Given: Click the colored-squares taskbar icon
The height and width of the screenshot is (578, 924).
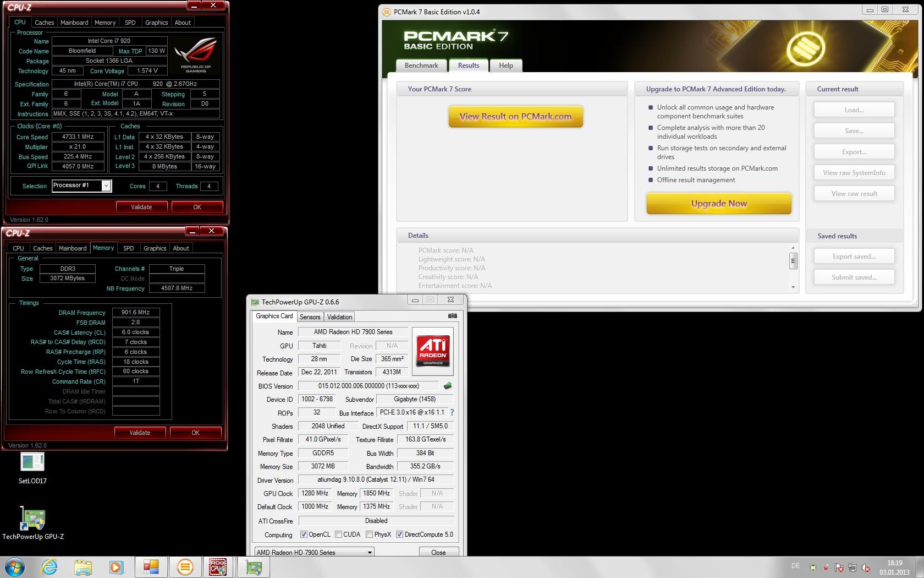Looking at the screenshot, I should 151,567.
